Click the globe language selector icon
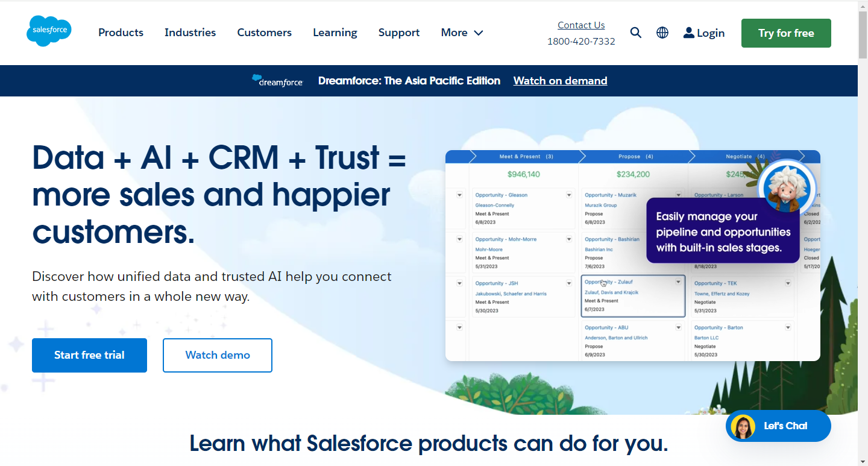Image resolution: width=868 pixels, height=466 pixels. pyautogui.click(x=662, y=33)
